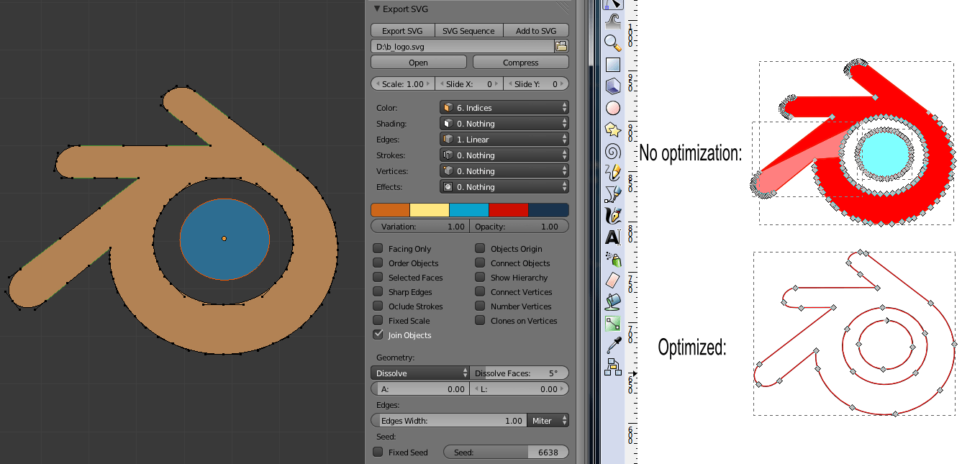Screen dimensions: 980x464
Task: Enable the Sharp Edges option
Action: (378, 291)
